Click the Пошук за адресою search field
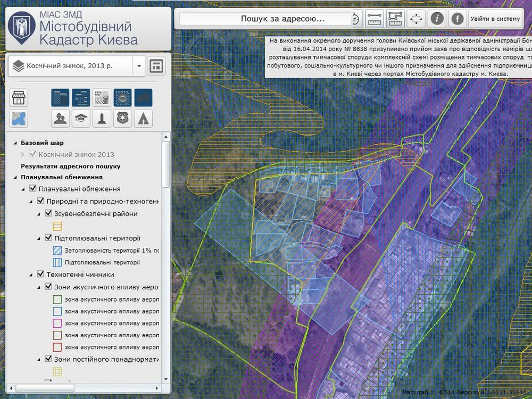Image resolution: width=532 pixels, height=399 pixels. pos(282,19)
